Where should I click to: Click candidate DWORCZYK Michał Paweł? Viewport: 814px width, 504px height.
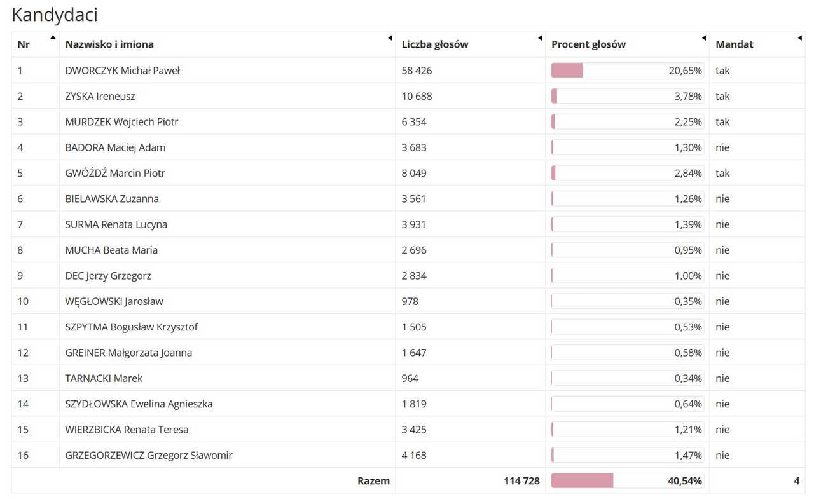(123, 71)
